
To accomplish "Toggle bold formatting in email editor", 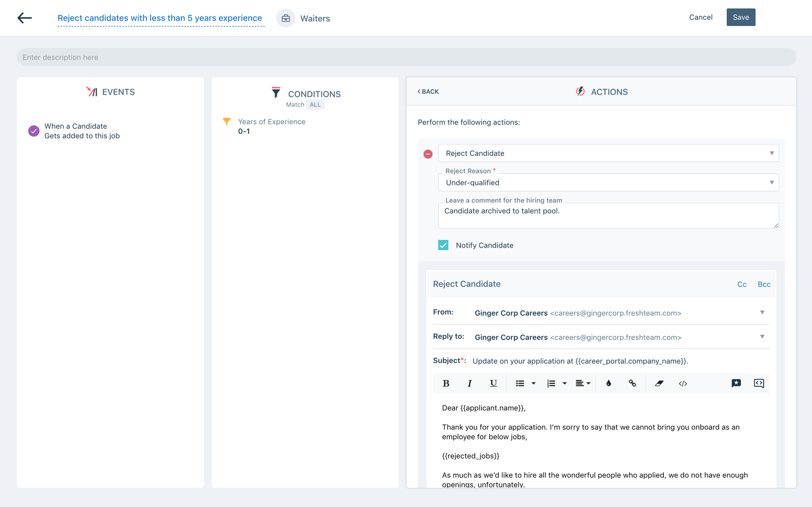I will [x=446, y=383].
